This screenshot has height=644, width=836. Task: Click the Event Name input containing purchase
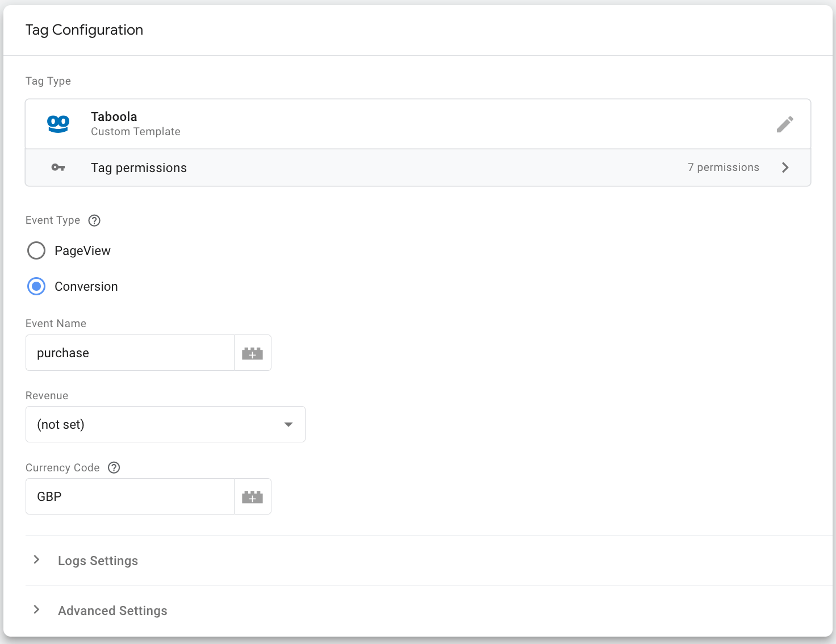coord(130,353)
